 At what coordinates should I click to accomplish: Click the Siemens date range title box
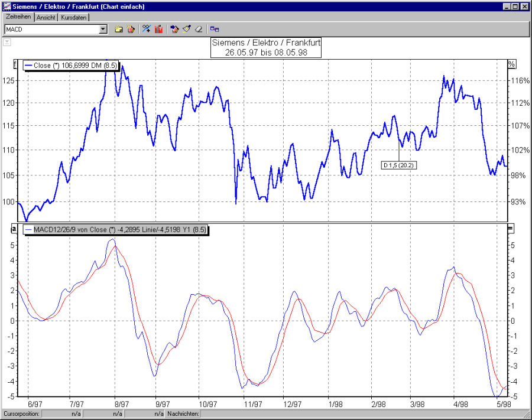(x=265, y=46)
